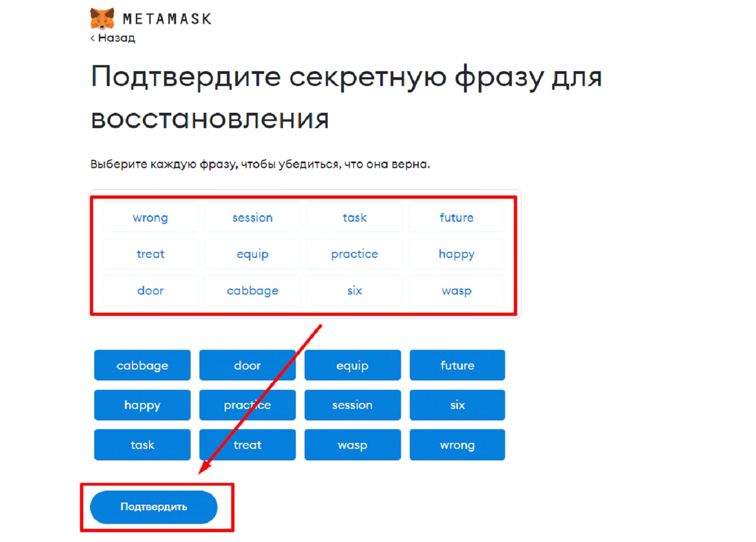Click white "wrong" chip in the phrase box
Screen dimensions: 756x542
click(x=151, y=217)
